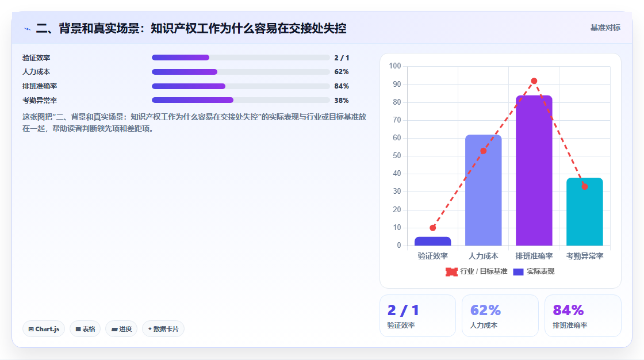
Task: Click the red 行业 / 目标基准 legend swatch
Action: pos(451,271)
